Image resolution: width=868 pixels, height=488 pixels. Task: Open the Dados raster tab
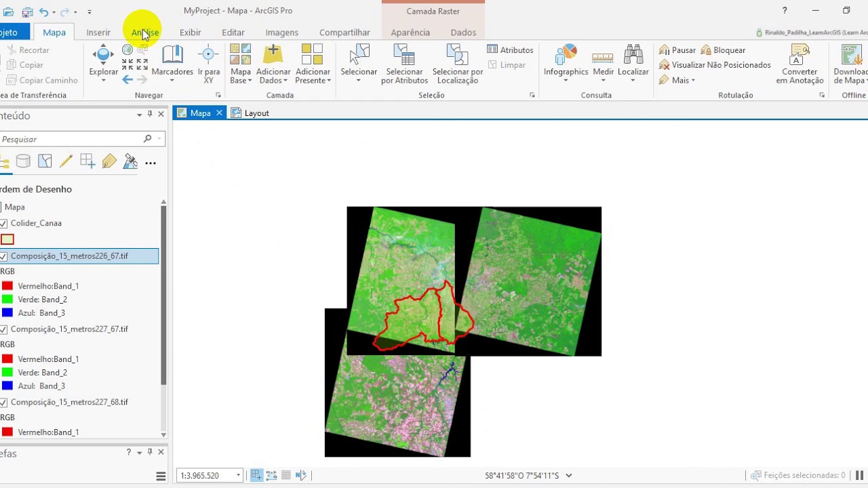coord(463,33)
